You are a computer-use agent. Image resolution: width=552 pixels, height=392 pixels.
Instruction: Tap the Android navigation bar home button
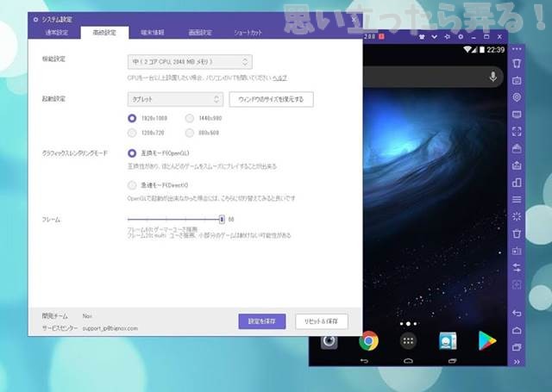point(408,361)
